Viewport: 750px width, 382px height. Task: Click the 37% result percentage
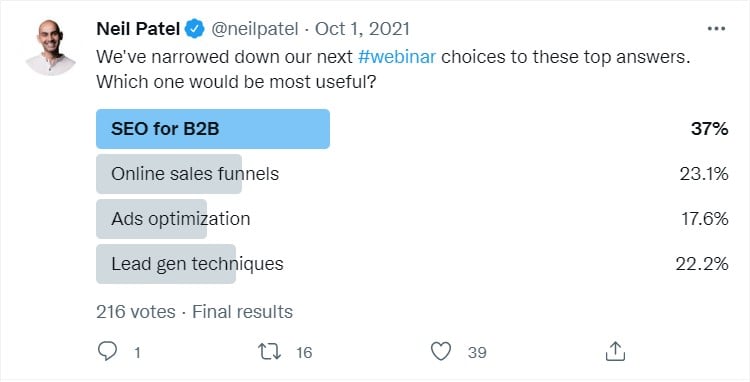click(x=709, y=129)
